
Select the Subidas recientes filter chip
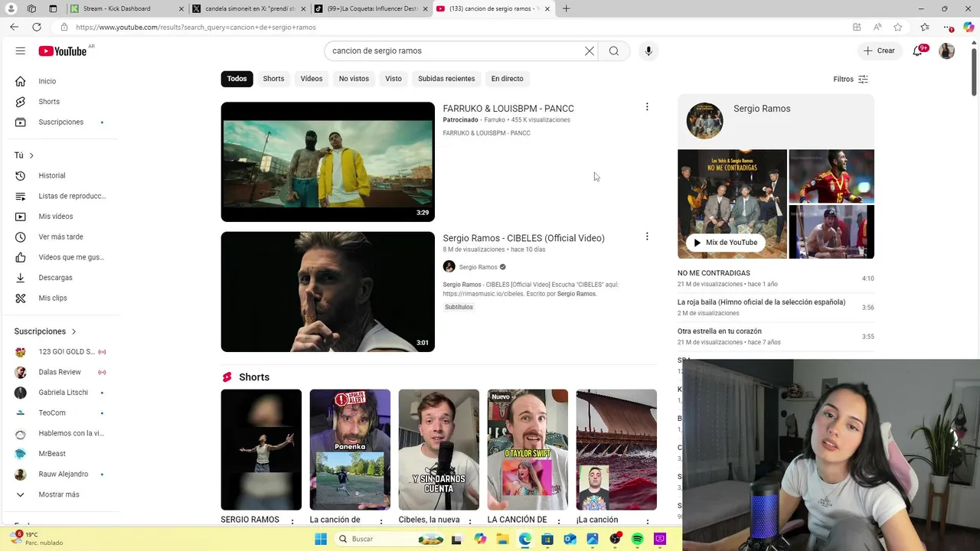pos(446,79)
